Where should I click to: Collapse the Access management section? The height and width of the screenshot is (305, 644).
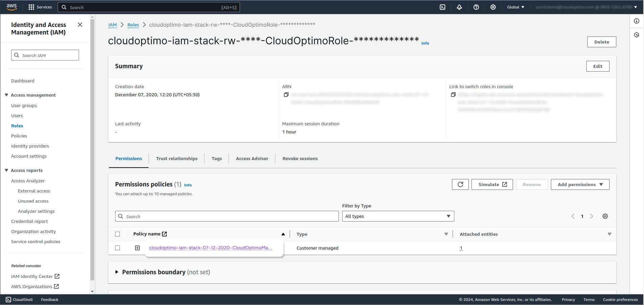[x=6, y=95]
